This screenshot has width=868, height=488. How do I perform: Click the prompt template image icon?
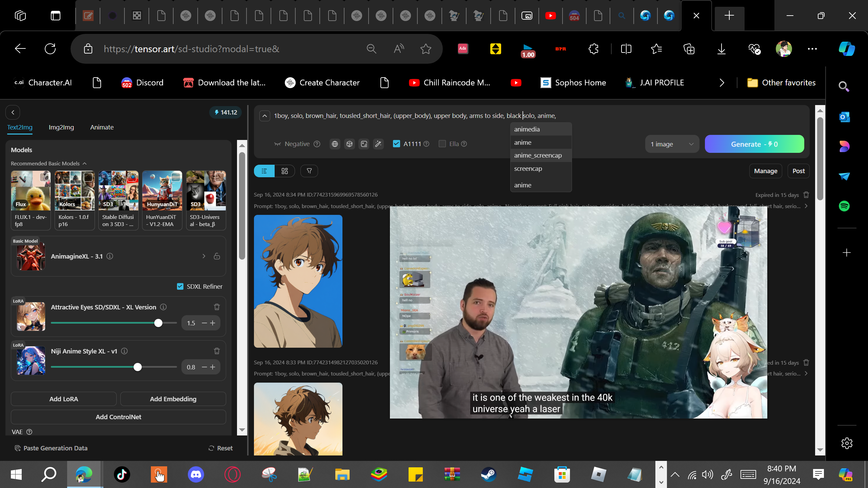364,144
